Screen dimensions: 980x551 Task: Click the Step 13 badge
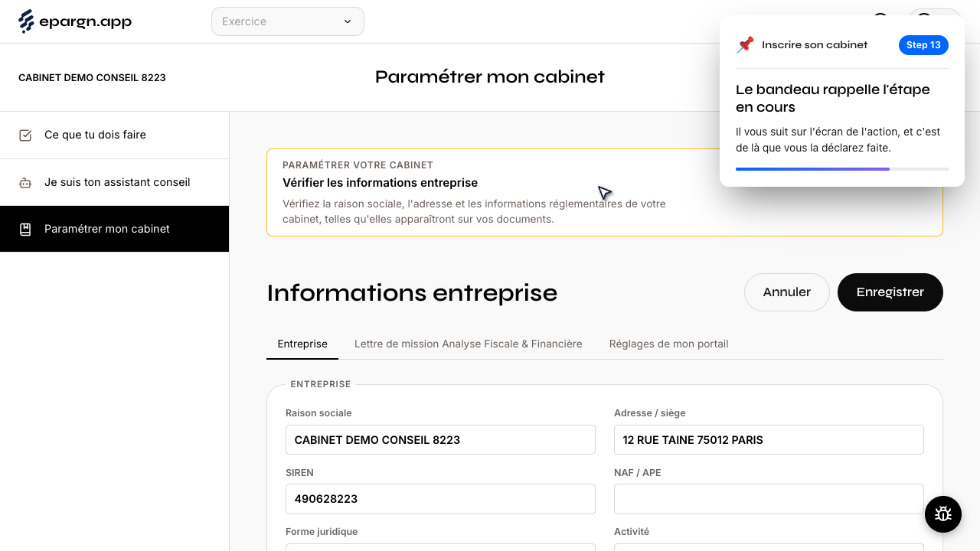pyautogui.click(x=923, y=45)
